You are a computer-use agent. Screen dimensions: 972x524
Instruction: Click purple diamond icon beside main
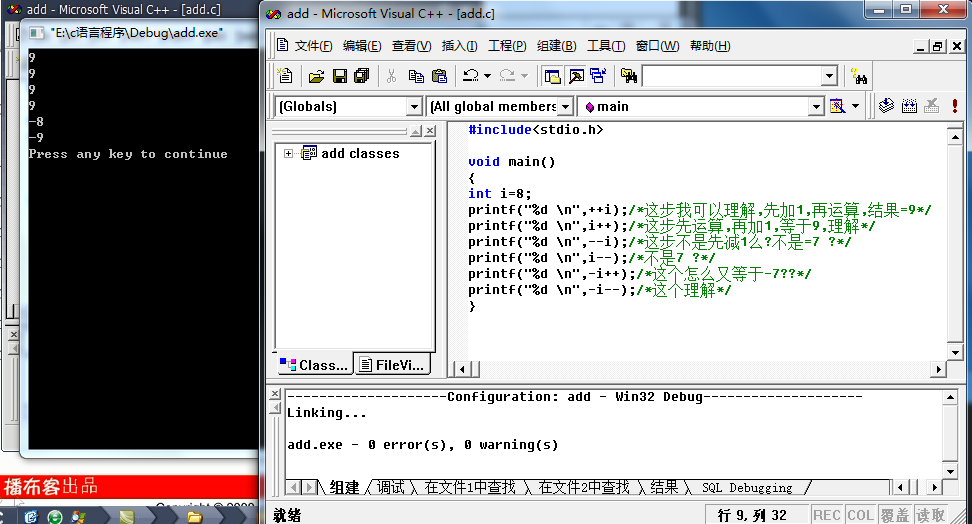point(590,107)
